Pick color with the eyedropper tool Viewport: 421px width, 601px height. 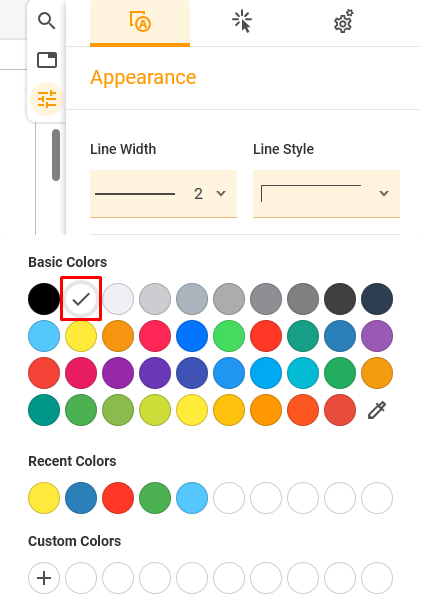click(377, 410)
